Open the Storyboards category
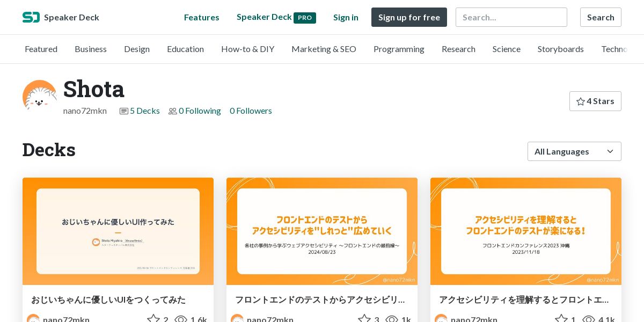This screenshot has width=644, height=322. click(x=560, y=49)
